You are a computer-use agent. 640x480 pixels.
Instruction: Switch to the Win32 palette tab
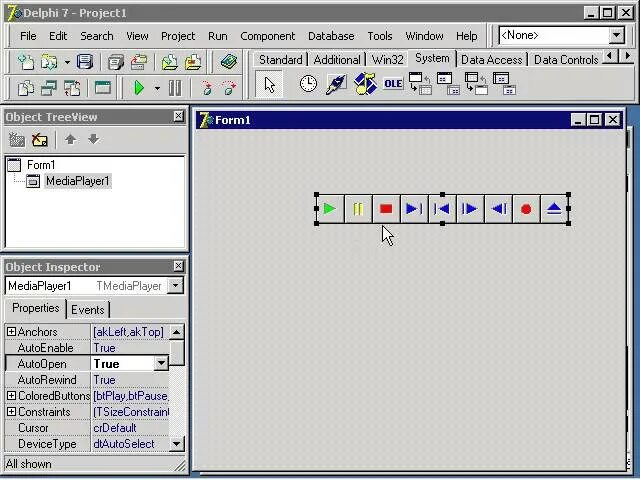(387, 60)
